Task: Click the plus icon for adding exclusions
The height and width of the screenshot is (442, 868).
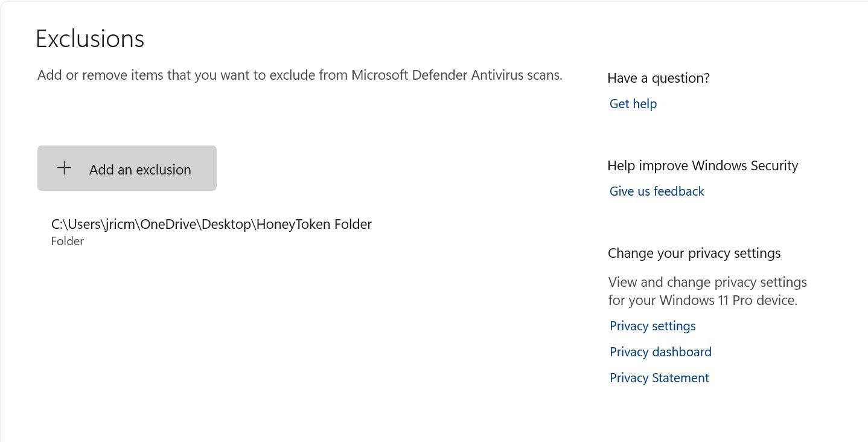Action: click(x=64, y=168)
